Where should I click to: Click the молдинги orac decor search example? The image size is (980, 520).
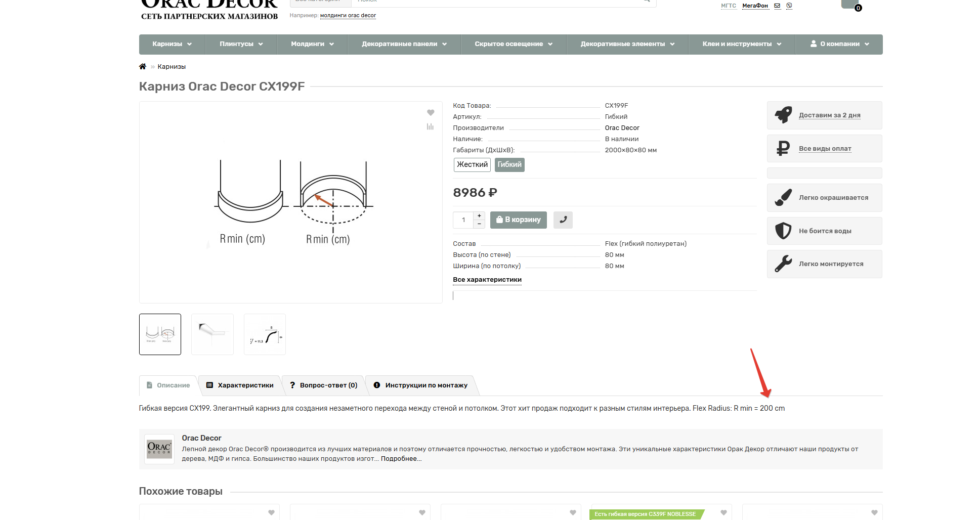tap(348, 16)
